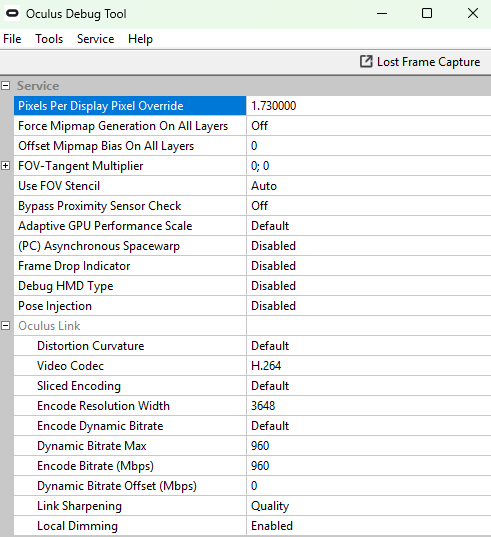491x537 pixels.
Task: Collapse the Service section
Action: pyautogui.click(x=5, y=86)
